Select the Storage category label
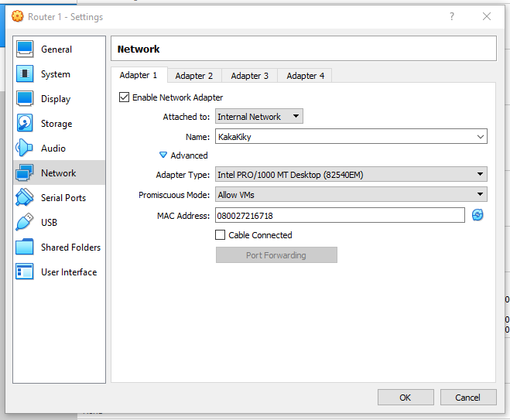 tap(56, 124)
